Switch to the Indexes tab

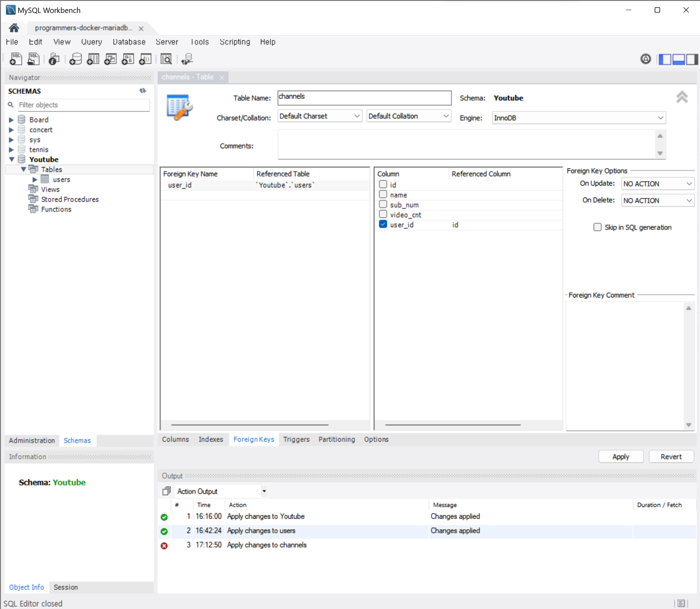[211, 439]
